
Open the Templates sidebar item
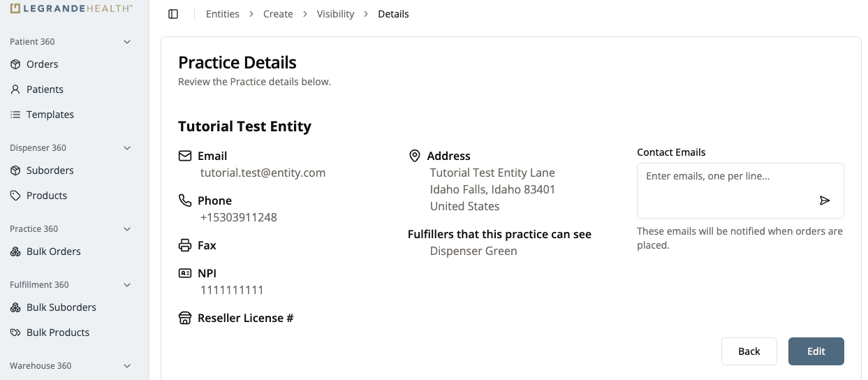[50, 115]
